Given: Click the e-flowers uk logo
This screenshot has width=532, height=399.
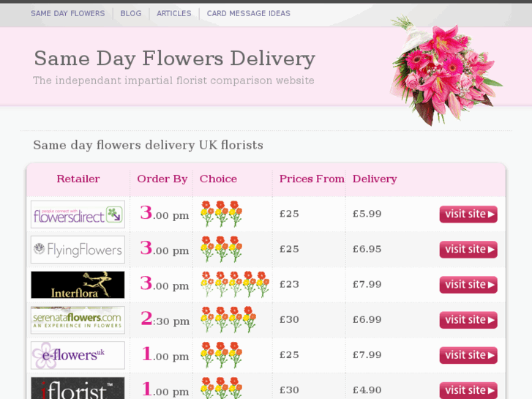Looking at the screenshot, I should (x=78, y=356).
